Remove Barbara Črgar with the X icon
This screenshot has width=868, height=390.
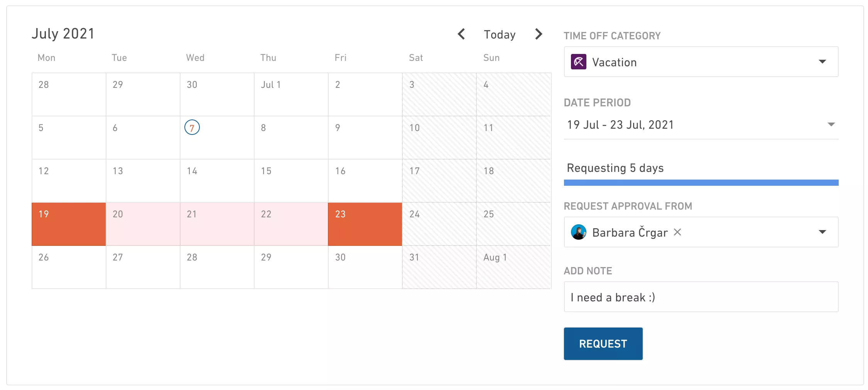tap(677, 232)
